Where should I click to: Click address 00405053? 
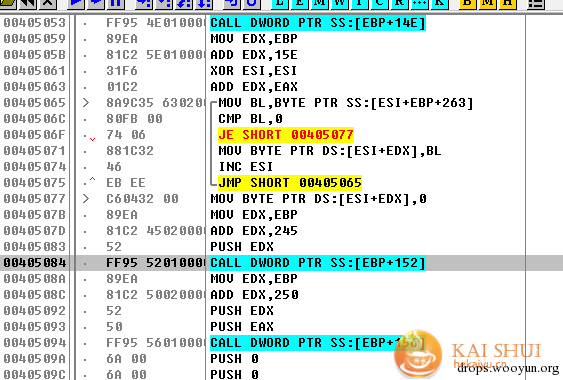click(35, 23)
